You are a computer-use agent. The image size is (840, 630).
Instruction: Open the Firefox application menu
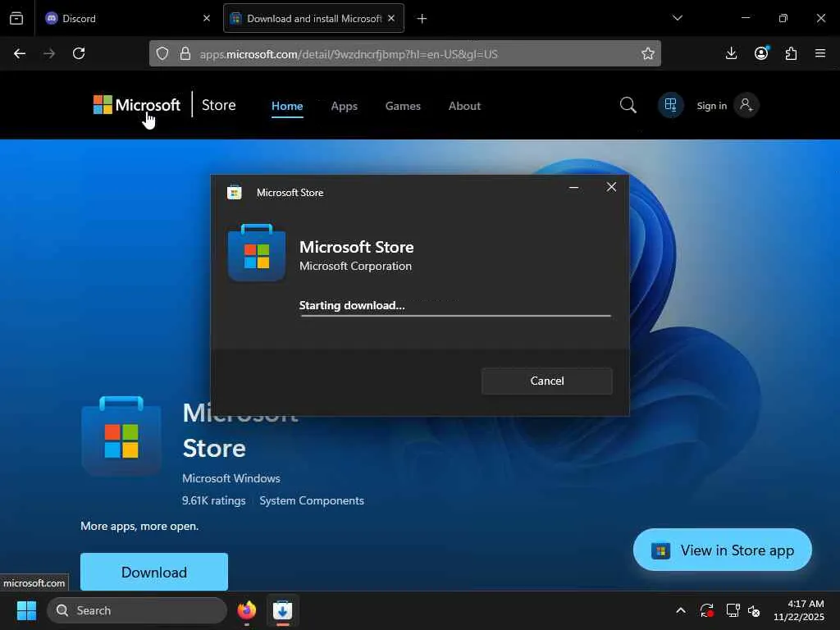[x=820, y=53]
